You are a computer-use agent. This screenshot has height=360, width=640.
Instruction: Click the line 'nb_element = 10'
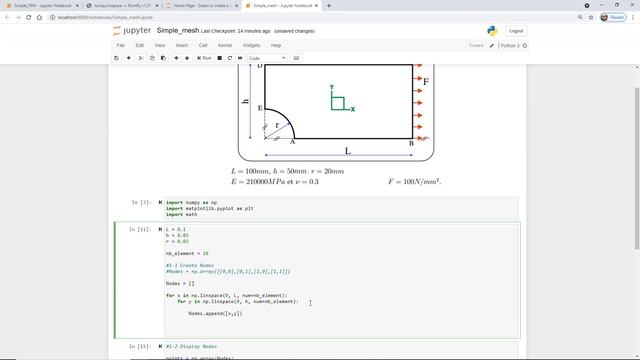[x=187, y=253]
